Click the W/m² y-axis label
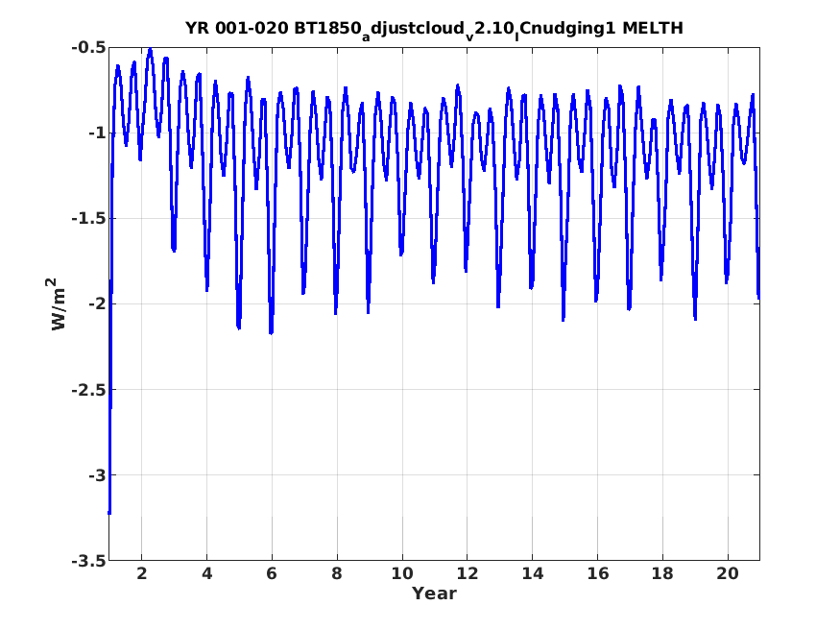 tap(58, 303)
